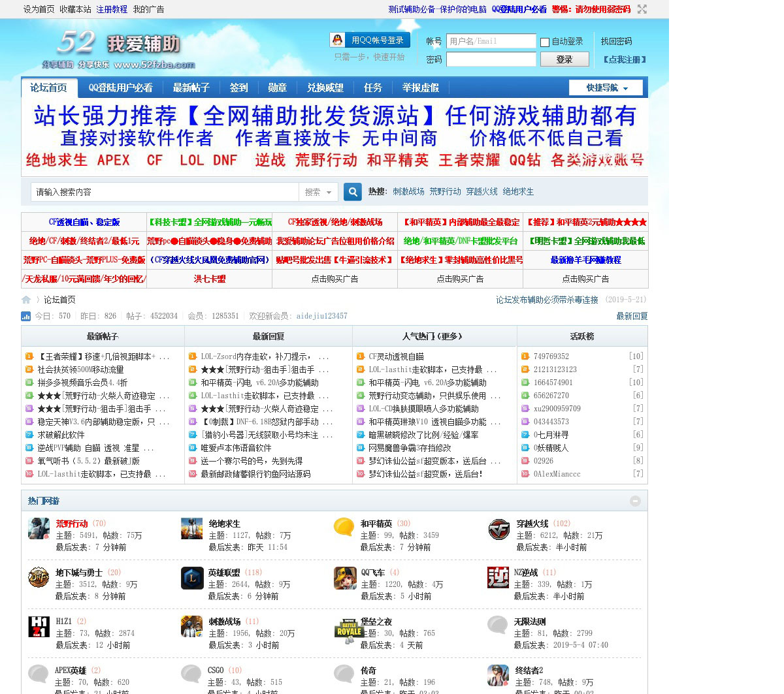Open the 勋章 nav item

277,87
